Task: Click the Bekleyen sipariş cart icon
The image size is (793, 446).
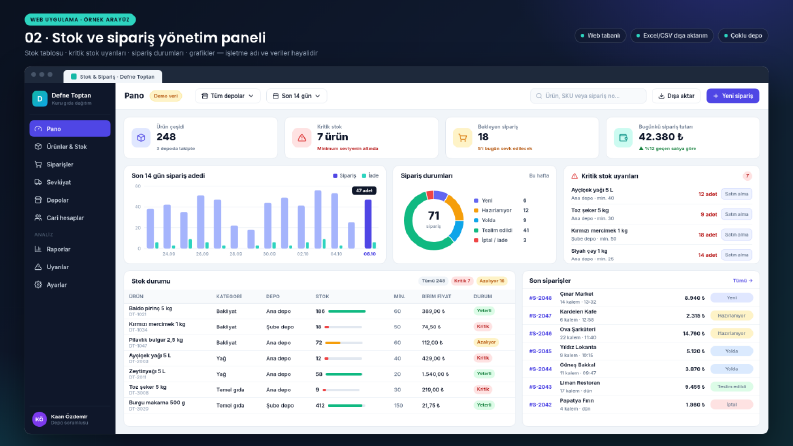Action: (x=463, y=138)
